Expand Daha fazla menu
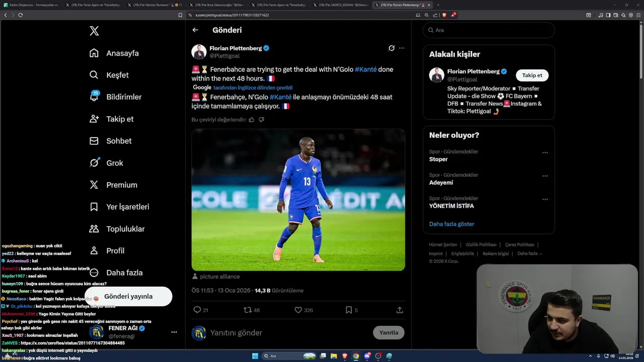 point(116,273)
